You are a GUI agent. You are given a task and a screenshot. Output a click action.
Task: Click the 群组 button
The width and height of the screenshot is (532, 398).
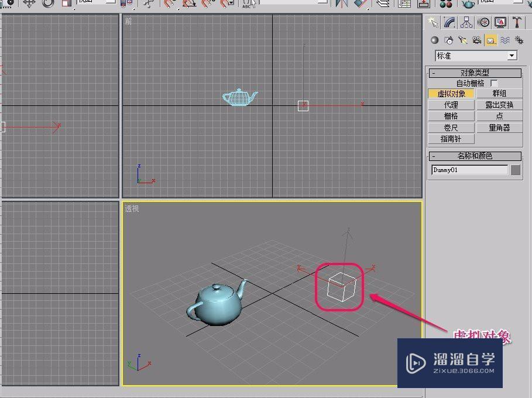[499, 94]
